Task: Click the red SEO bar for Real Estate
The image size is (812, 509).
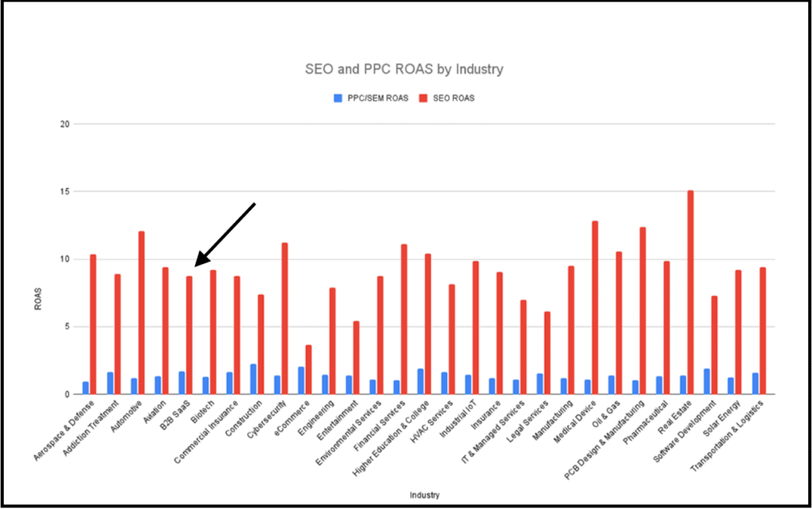Action: 691,292
